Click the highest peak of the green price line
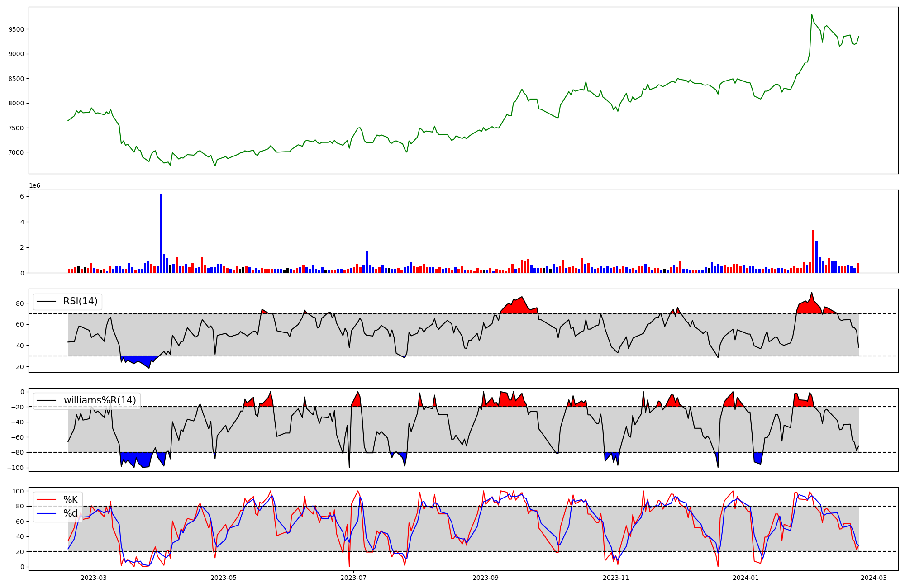 [x=812, y=15]
